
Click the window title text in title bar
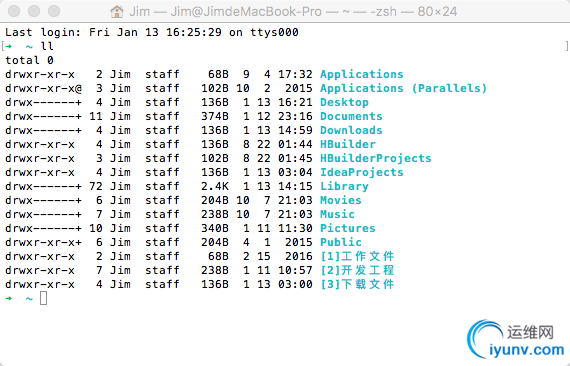pyautogui.click(x=293, y=12)
